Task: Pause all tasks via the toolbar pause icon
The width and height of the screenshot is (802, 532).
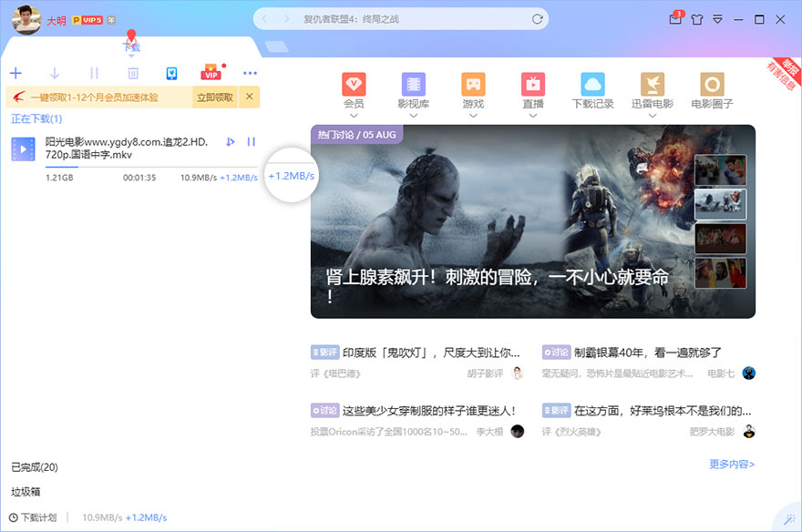Action: [94, 73]
